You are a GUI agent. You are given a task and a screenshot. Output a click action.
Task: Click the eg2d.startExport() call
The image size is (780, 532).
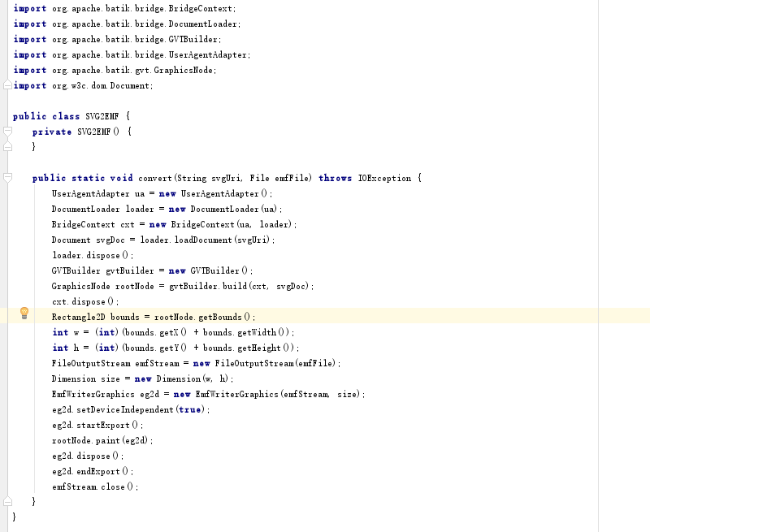click(x=97, y=425)
